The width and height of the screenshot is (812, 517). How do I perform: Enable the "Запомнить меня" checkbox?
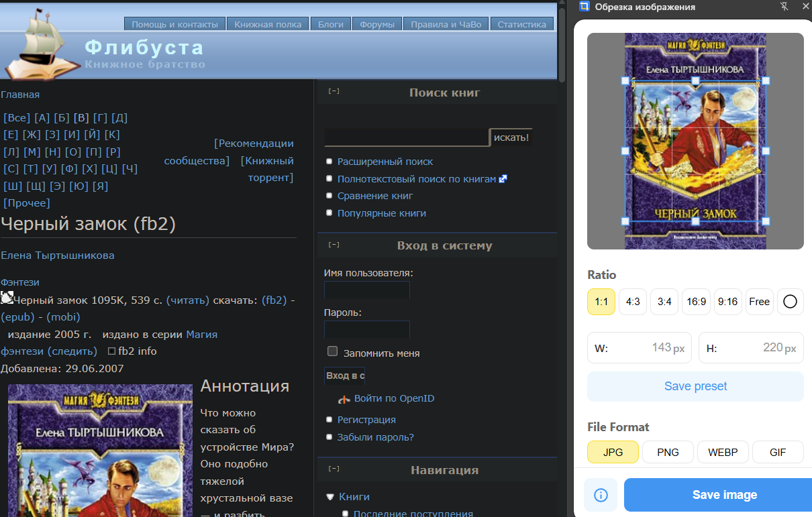coord(332,351)
